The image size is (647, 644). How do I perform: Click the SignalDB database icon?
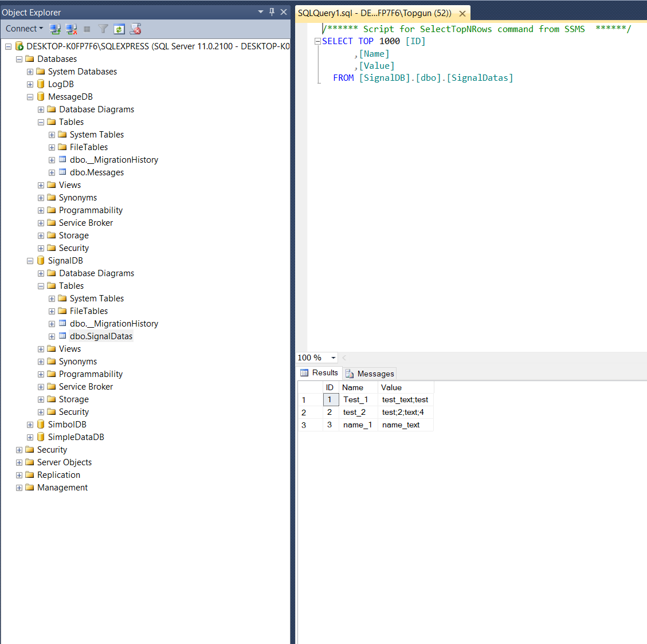point(41,260)
